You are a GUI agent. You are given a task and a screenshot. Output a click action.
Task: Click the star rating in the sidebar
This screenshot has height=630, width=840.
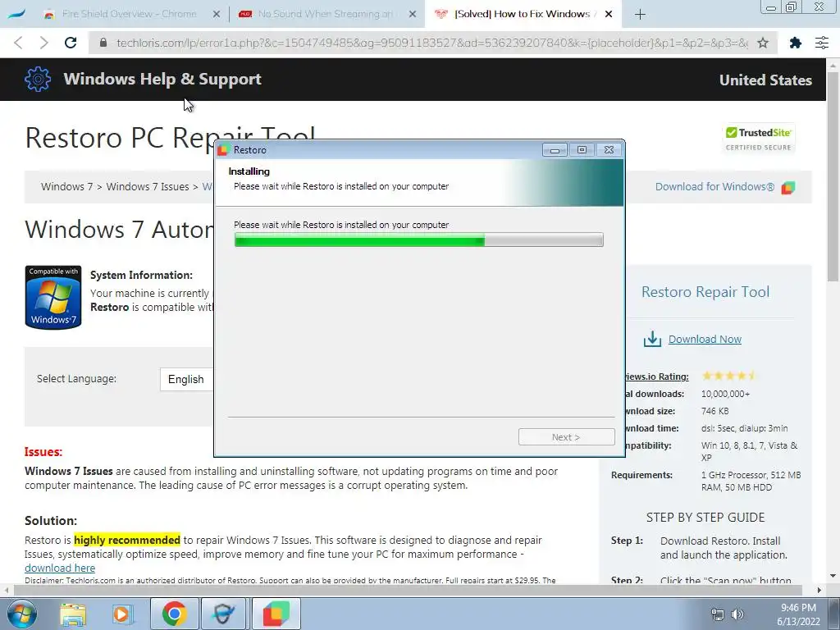coord(728,376)
